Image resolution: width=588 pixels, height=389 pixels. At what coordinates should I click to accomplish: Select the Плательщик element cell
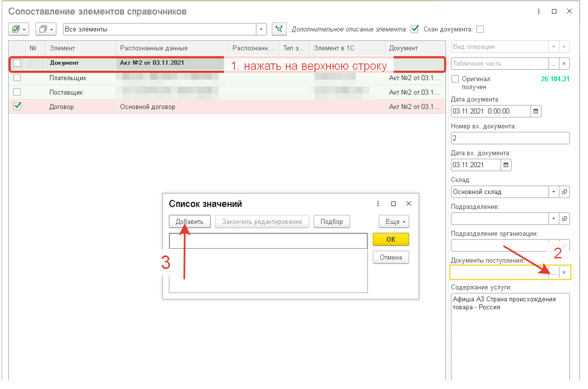[x=81, y=78]
